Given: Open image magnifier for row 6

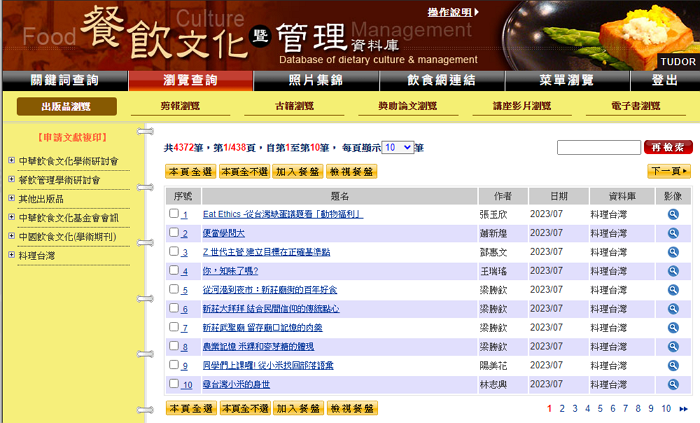Looking at the screenshot, I should point(673,309).
